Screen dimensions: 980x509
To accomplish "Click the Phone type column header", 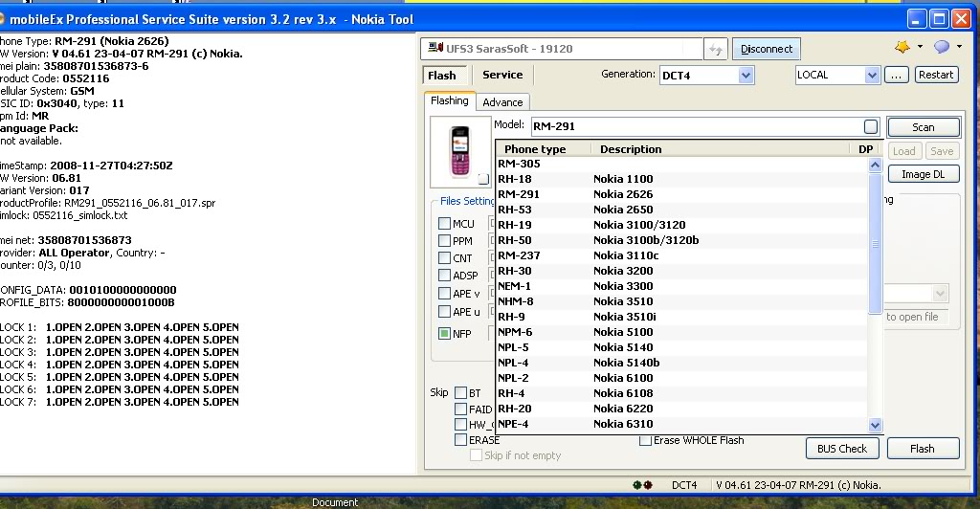I will click(535, 149).
